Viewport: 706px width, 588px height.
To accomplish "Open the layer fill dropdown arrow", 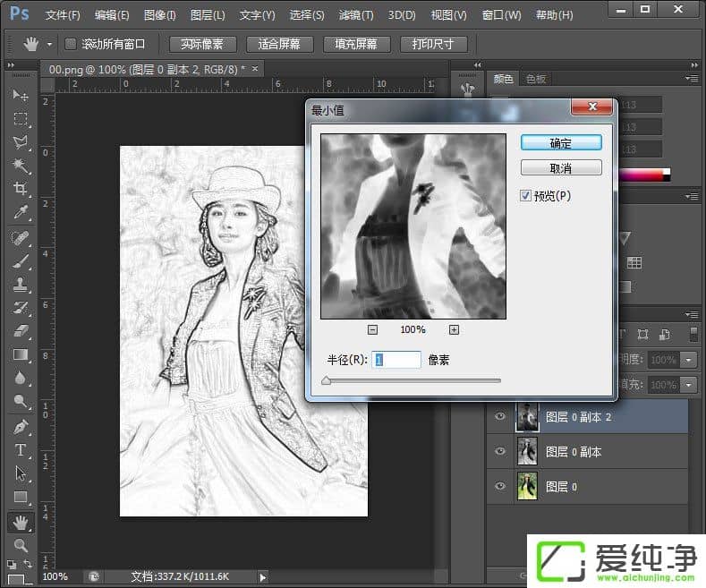I will 688,384.
